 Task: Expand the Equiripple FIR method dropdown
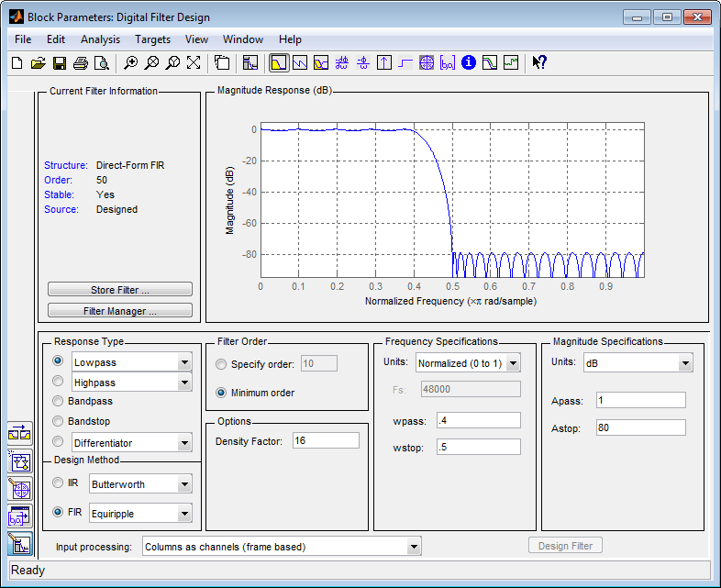[184, 513]
